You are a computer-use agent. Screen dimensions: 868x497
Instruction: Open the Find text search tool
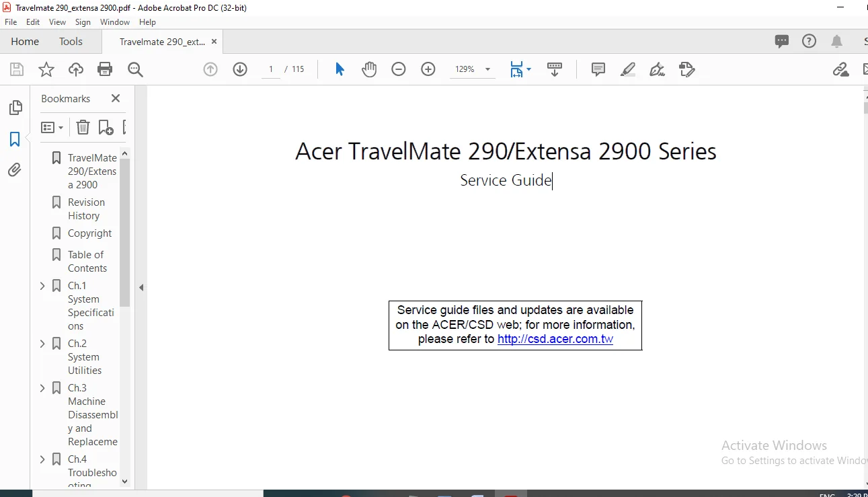click(x=135, y=69)
